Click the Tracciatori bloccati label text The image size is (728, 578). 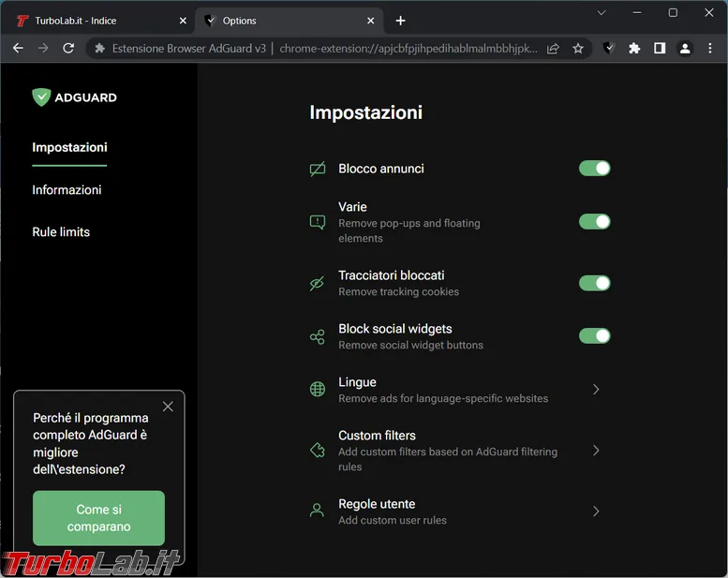point(392,274)
